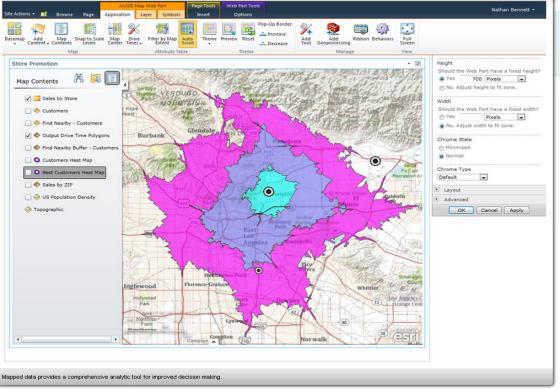Image resolution: width=560 pixels, height=389 pixels.
Task: Open the Behaviors settings
Action: [x=382, y=32]
